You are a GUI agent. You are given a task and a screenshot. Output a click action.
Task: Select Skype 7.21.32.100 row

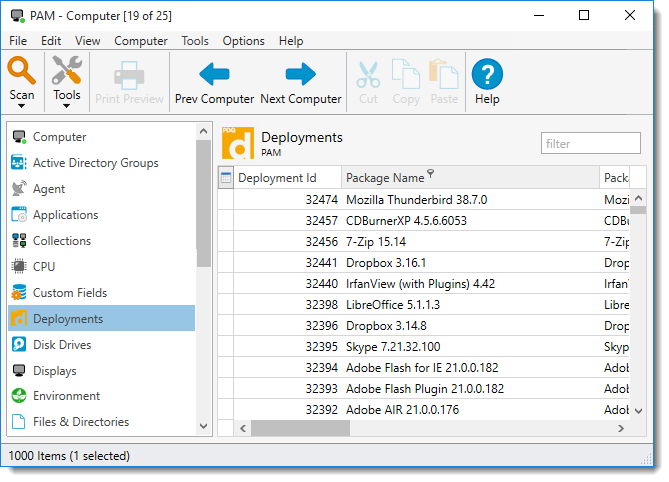click(x=424, y=347)
